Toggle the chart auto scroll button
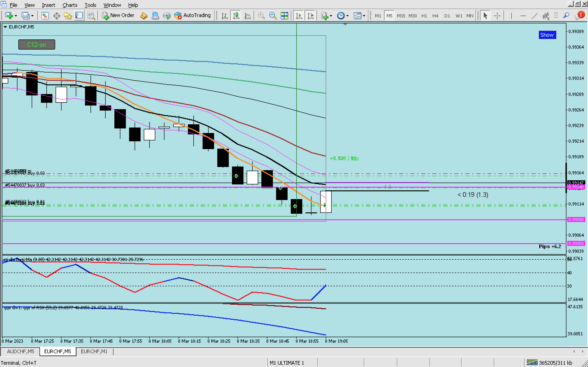The width and height of the screenshot is (588, 367). click(x=299, y=16)
